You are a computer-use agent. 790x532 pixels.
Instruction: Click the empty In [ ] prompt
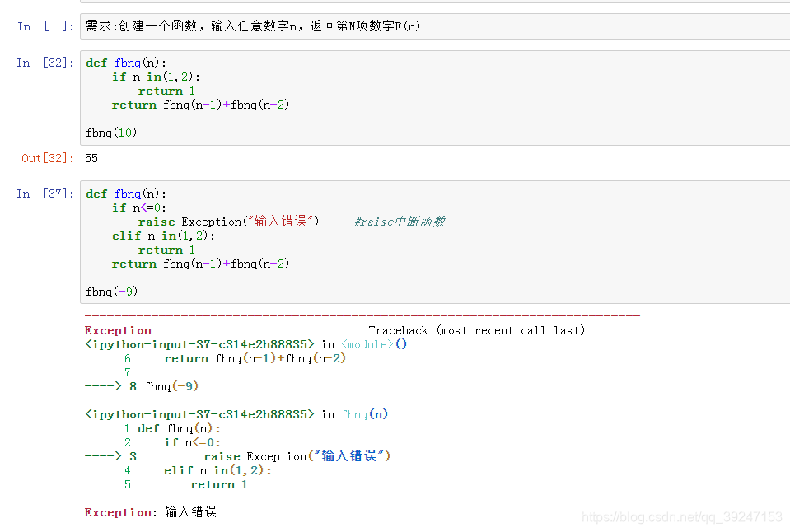coord(45,26)
